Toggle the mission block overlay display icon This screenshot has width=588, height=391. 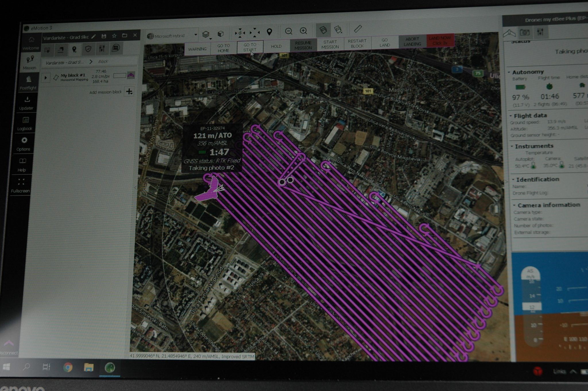(x=323, y=30)
